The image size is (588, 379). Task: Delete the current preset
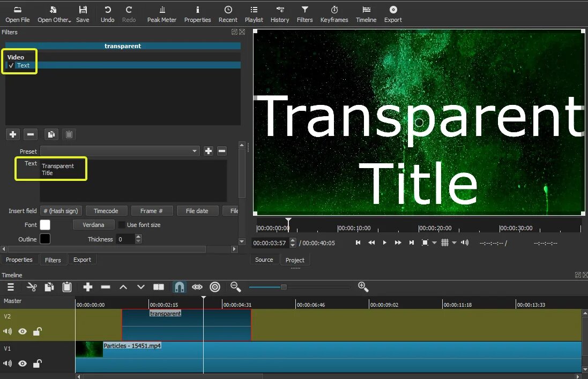[222, 151]
